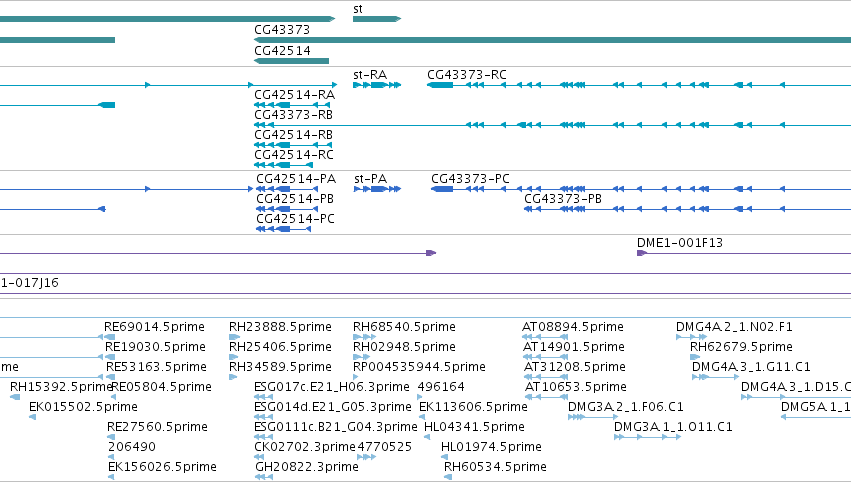The height and width of the screenshot is (482, 851).
Task: Select RE53163.5prime EST label
Action: tap(156, 367)
